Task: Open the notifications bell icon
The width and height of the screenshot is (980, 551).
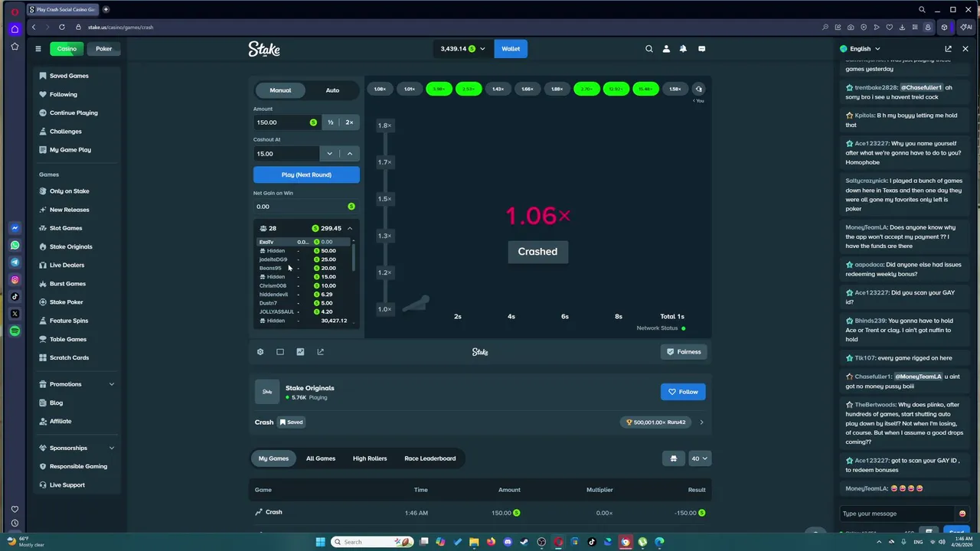Action: [x=683, y=49]
